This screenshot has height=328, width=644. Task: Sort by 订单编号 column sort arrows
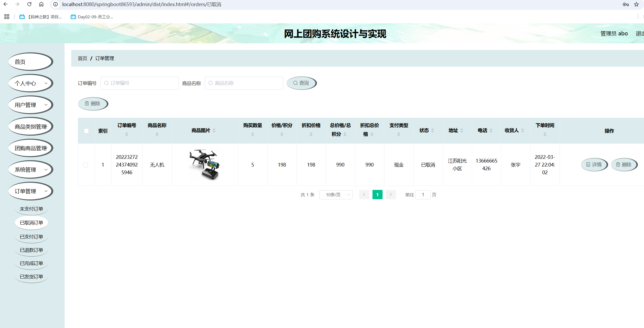127,134
